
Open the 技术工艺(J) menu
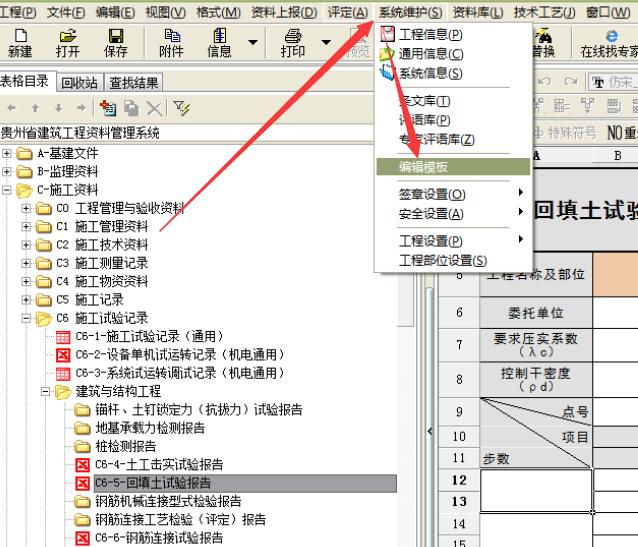[x=544, y=13]
